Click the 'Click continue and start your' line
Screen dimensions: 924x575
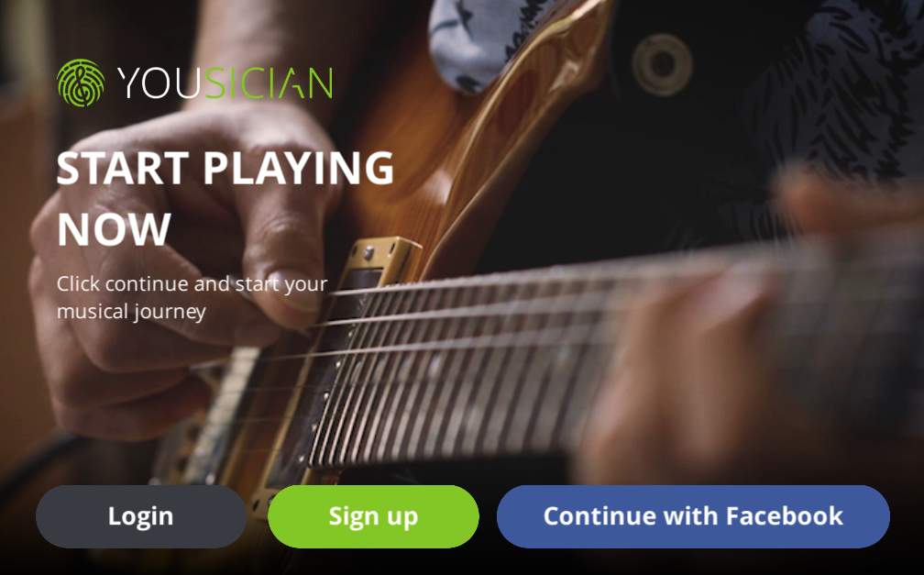click(192, 283)
